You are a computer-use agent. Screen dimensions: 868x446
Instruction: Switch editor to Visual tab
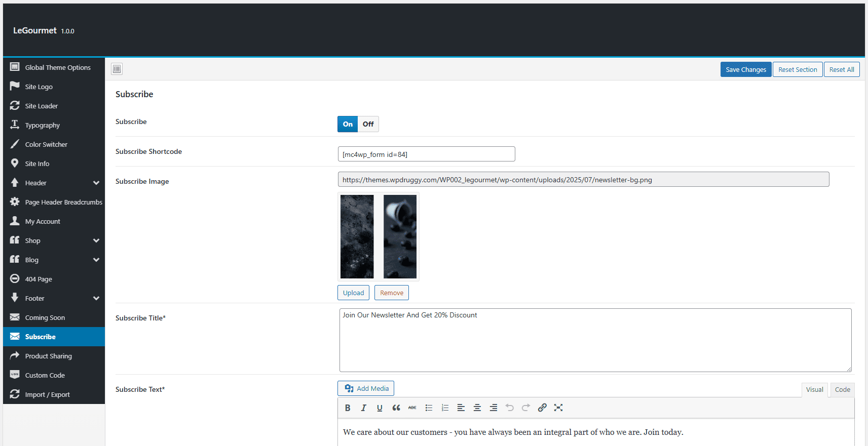814,390
